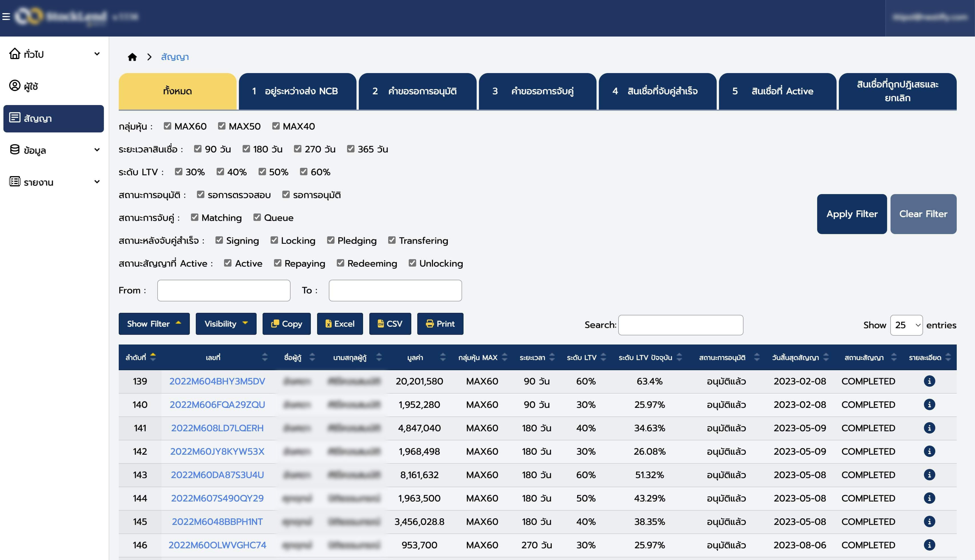975x560 pixels.
Task: Expand the ทั่วไป sidebar menu
Action: 53,54
